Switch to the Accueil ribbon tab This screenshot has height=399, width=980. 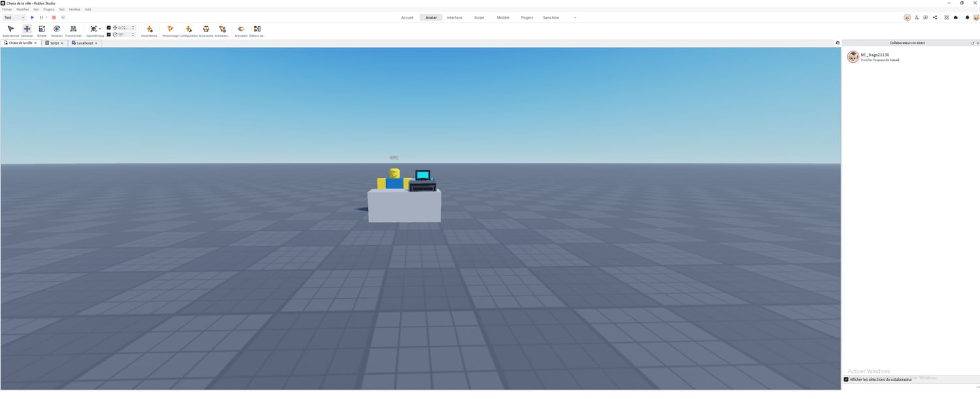(407, 18)
